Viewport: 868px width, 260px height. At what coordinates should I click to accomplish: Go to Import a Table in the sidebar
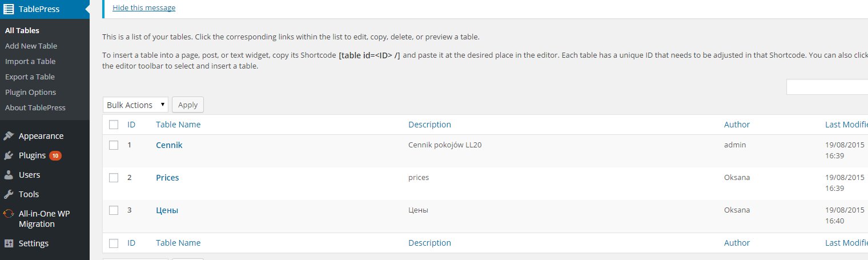point(30,61)
